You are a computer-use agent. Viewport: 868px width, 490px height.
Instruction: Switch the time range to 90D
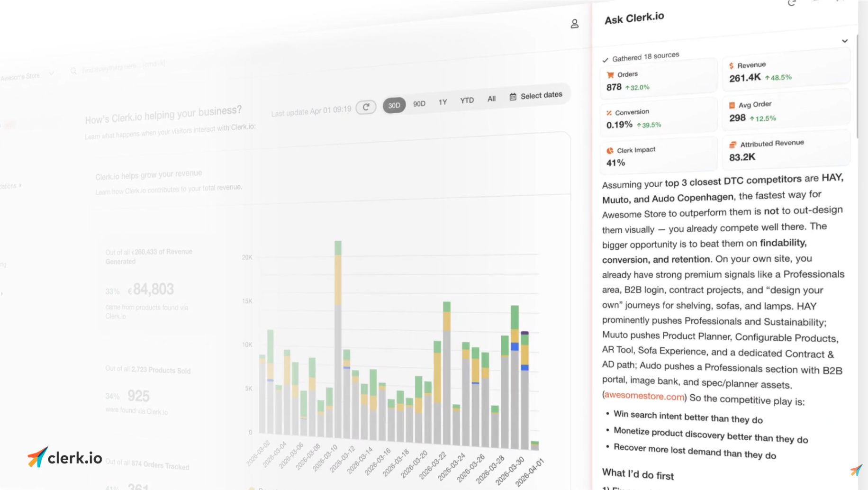[x=419, y=103]
